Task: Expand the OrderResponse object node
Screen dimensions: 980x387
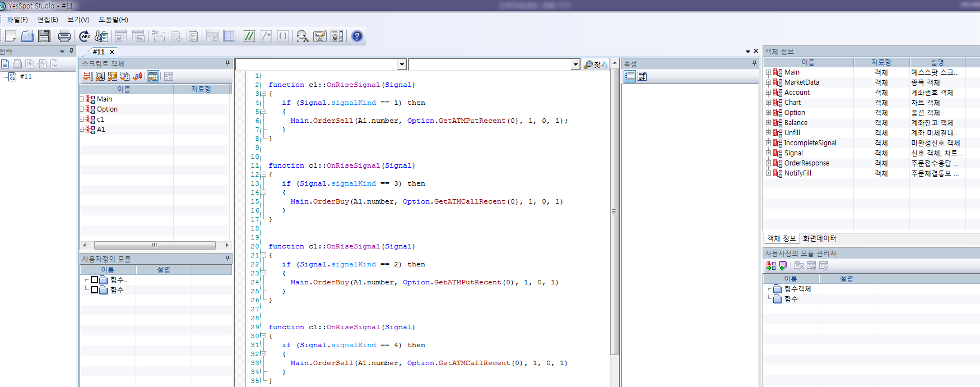Action: click(769, 163)
